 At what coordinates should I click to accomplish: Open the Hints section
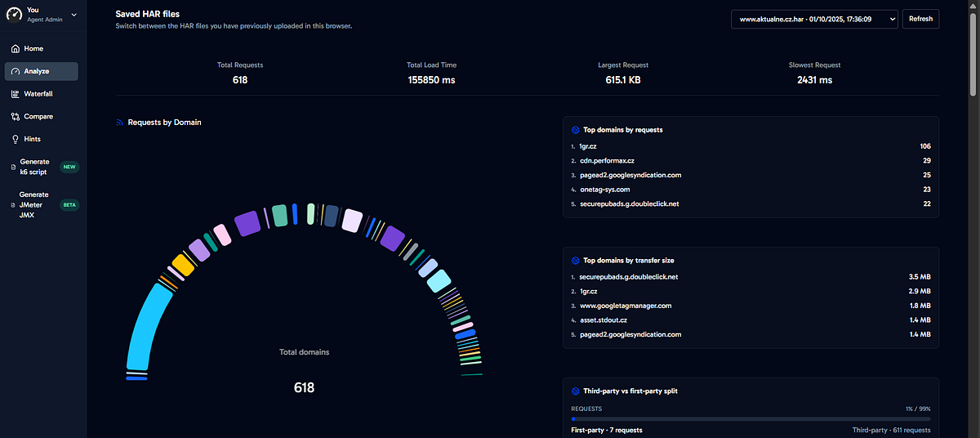coord(42,139)
